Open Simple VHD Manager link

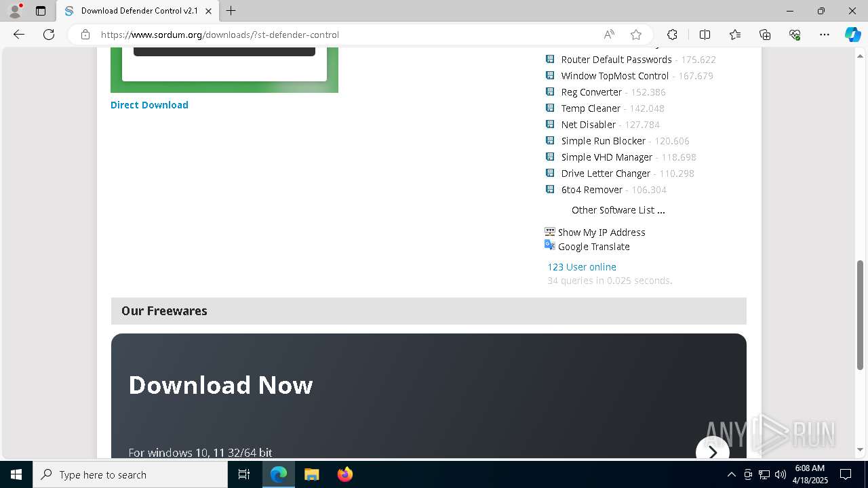click(x=607, y=157)
